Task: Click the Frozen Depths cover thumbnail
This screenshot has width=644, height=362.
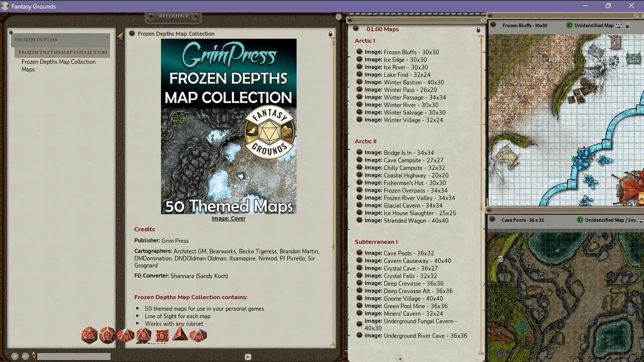Action: point(228,126)
